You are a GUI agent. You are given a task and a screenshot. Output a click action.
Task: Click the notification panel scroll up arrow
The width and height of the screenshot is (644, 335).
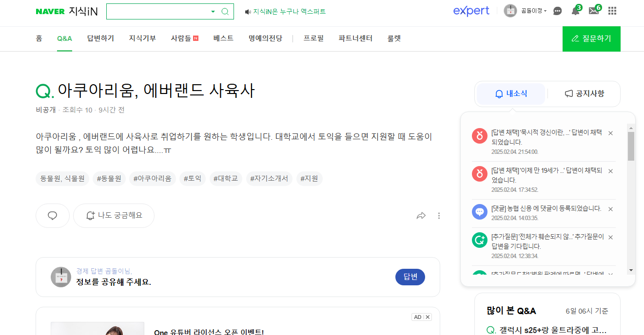[631, 128]
